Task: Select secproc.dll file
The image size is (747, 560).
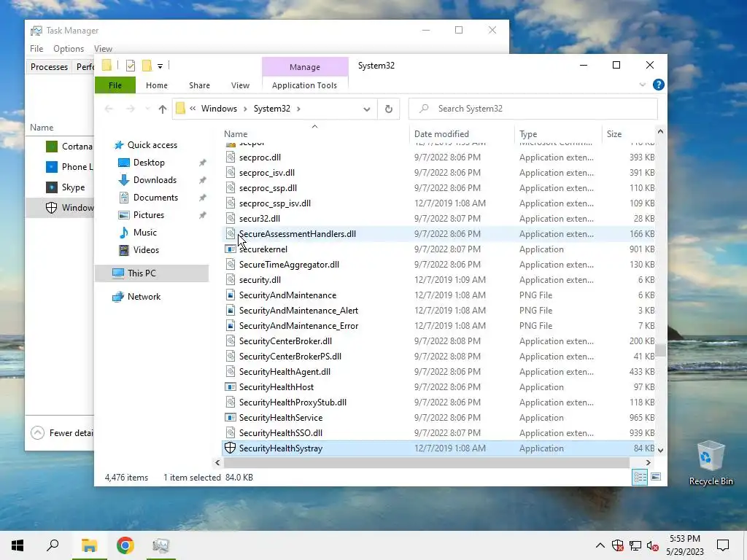Action: click(x=260, y=157)
